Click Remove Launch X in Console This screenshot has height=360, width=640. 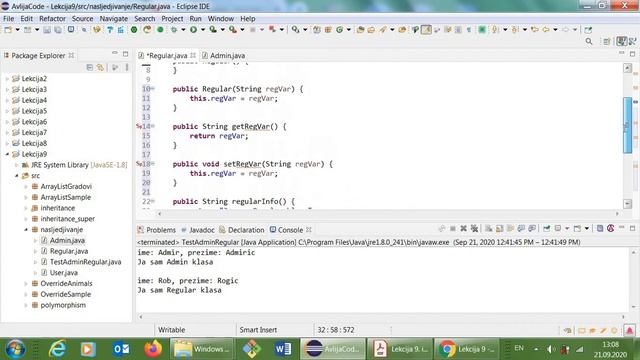coord(463,229)
